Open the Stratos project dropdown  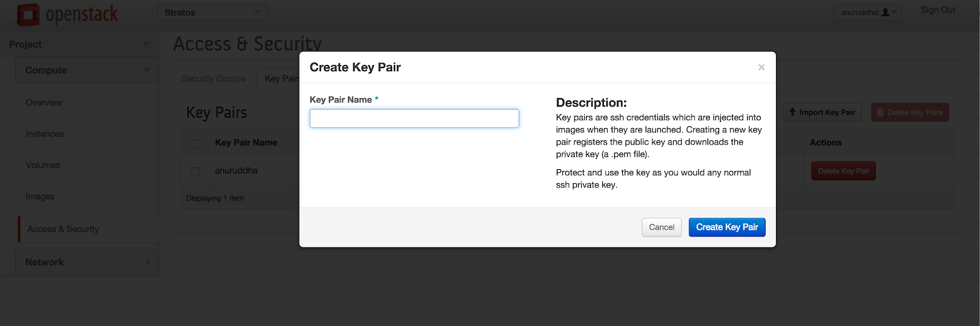click(213, 12)
